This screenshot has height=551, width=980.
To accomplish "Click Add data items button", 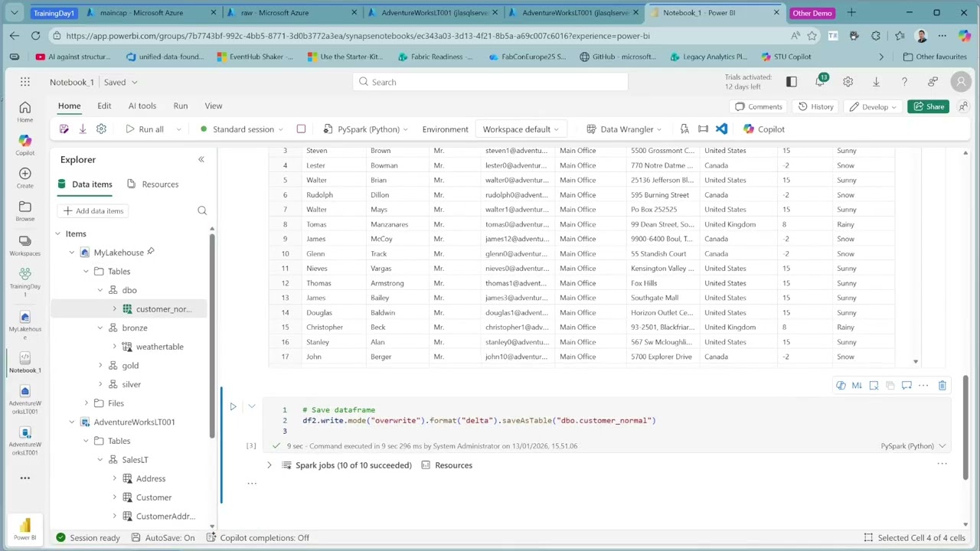I will (x=93, y=210).
